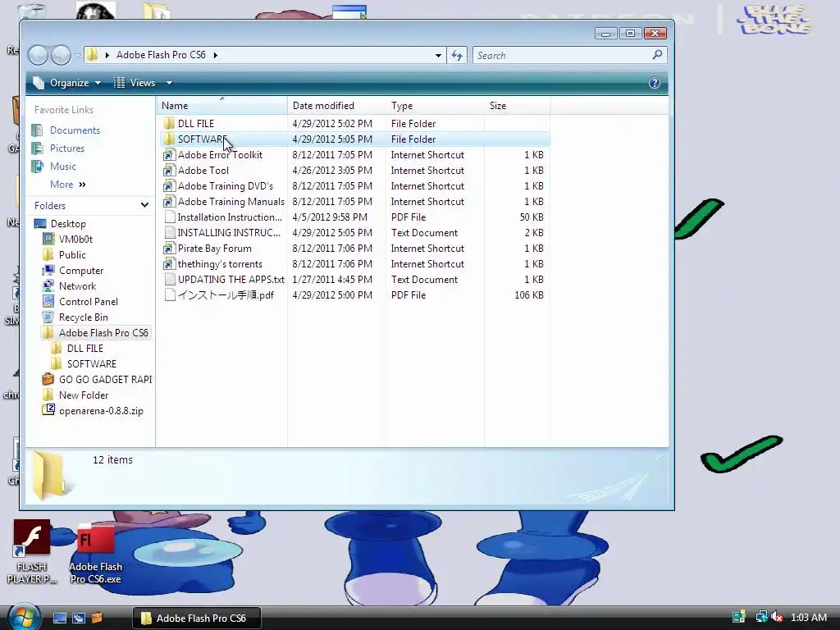Click the Windows Start orb
This screenshot has width=840, height=630.
24,617
